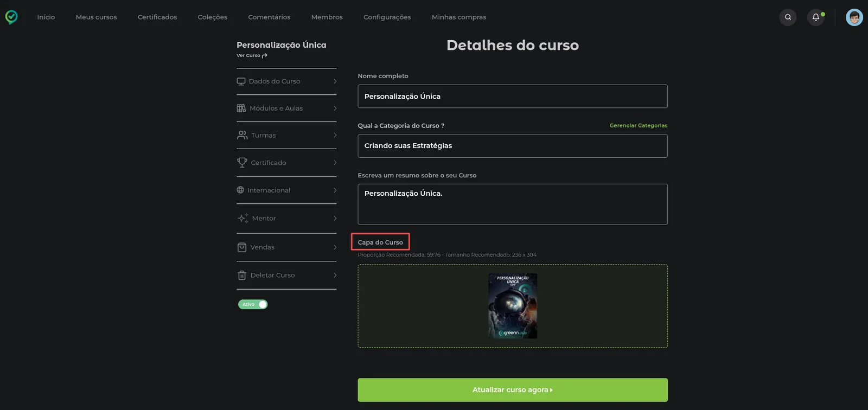This screenshot has height=410, width=868.
Task: Open the user avatar profile menu
Action: point(854,17)
